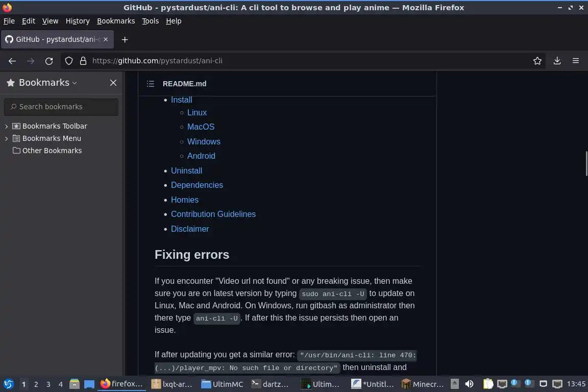This screenshot has height=392, width=588.
Task: Follow the Contribution Guidelines link
Action: [x=213, y=214]
